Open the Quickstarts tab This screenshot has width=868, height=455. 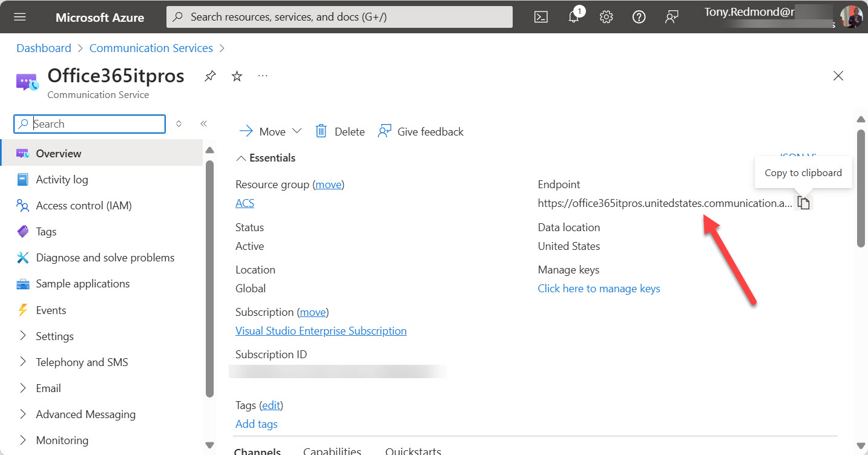tap(413, 450)
